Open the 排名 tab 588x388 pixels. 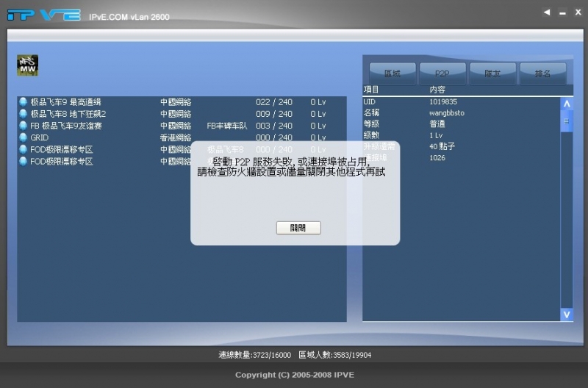point(542,73)
